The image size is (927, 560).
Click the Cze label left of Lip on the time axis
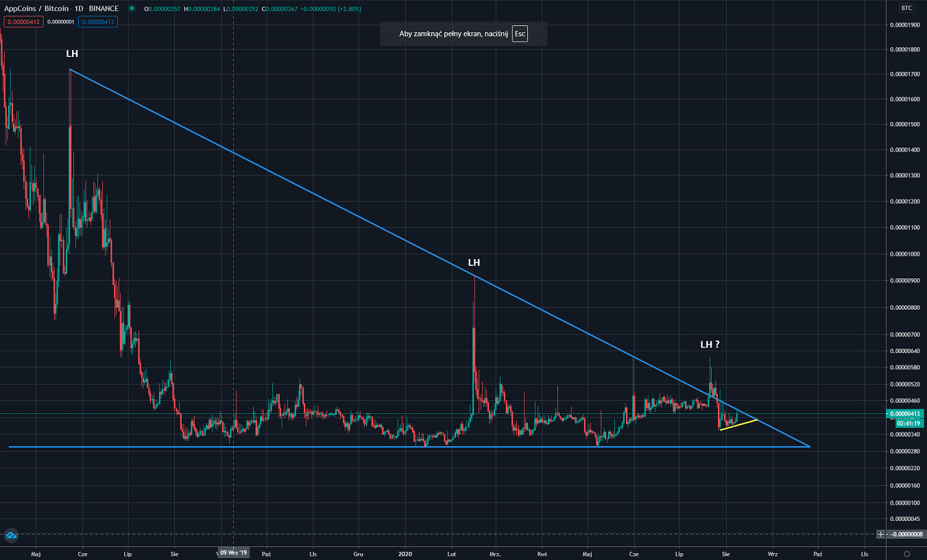click(82, 553)
